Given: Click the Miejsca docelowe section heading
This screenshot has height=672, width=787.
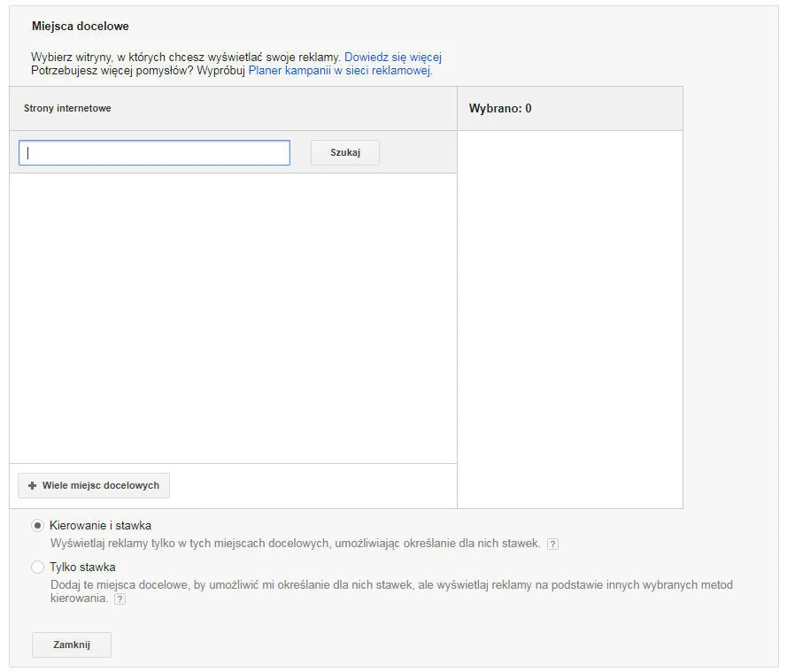Looking at the screenshot, I should pos(80,27).
